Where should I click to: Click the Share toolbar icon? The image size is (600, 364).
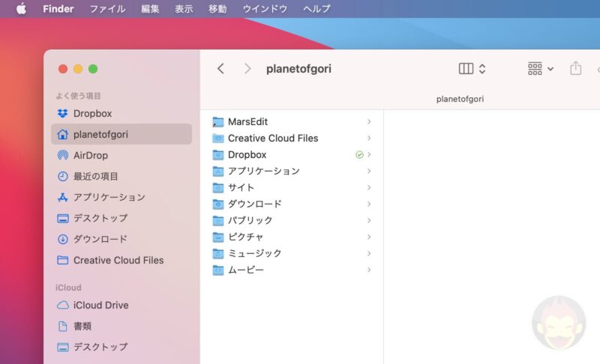click(575, 69)
